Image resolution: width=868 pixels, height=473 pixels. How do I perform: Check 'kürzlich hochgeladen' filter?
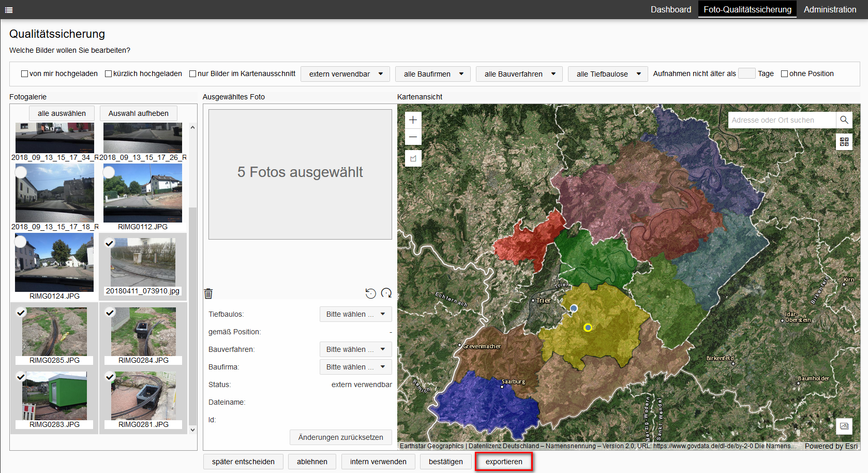tap(108, 74)
